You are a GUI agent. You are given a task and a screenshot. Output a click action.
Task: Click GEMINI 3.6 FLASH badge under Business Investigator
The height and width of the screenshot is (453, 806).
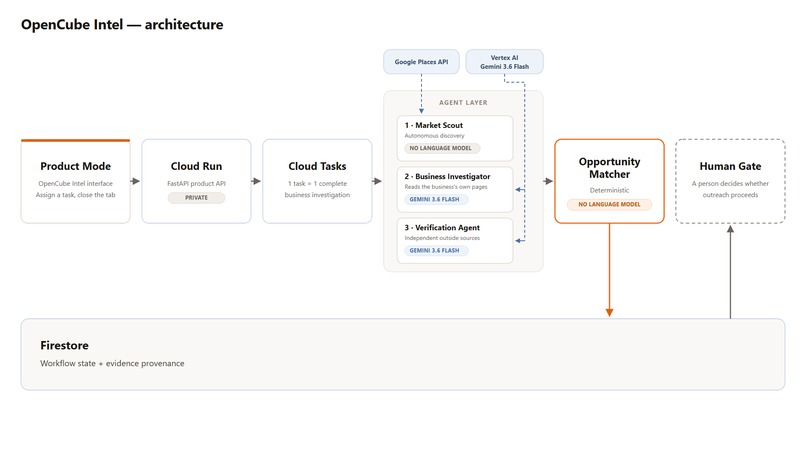[x=434, y=200]
